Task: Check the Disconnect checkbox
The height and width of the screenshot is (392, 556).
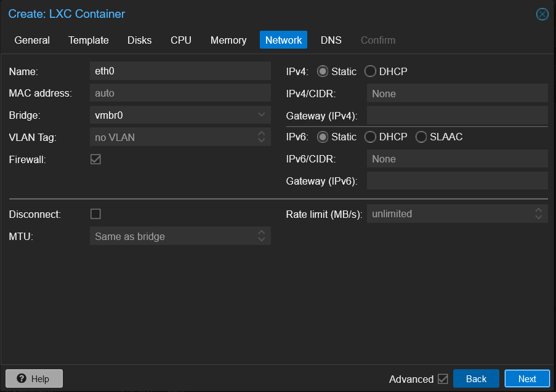Action: [x=95, y=214]
